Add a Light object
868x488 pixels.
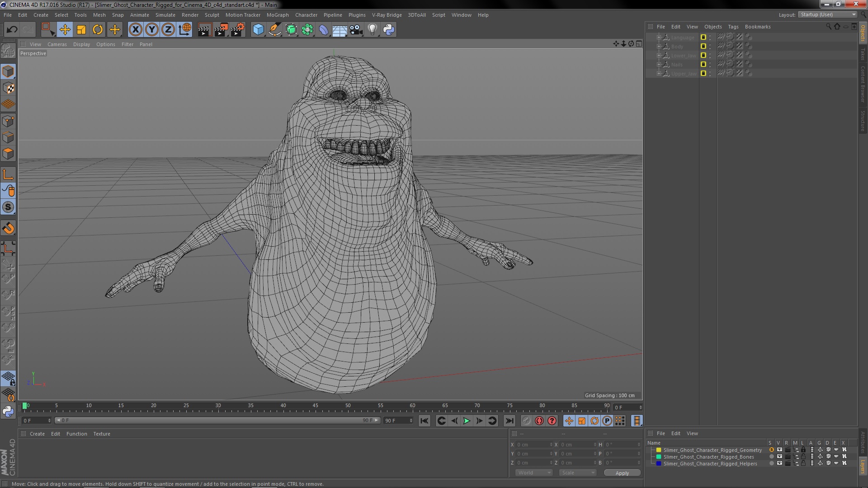[x=372, y=30]
